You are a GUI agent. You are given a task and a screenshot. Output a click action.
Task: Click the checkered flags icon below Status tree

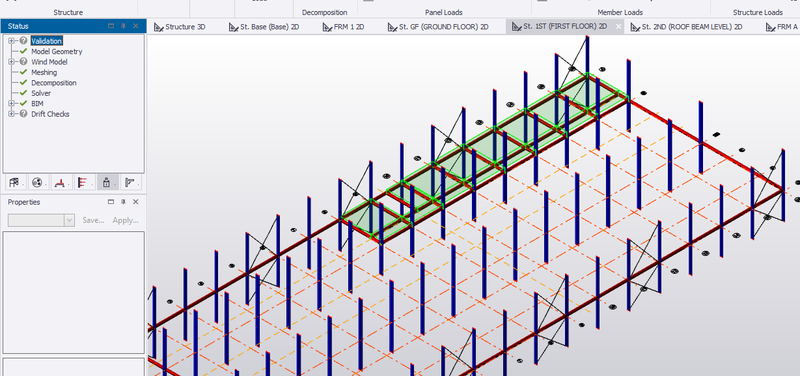click(14, 183)
